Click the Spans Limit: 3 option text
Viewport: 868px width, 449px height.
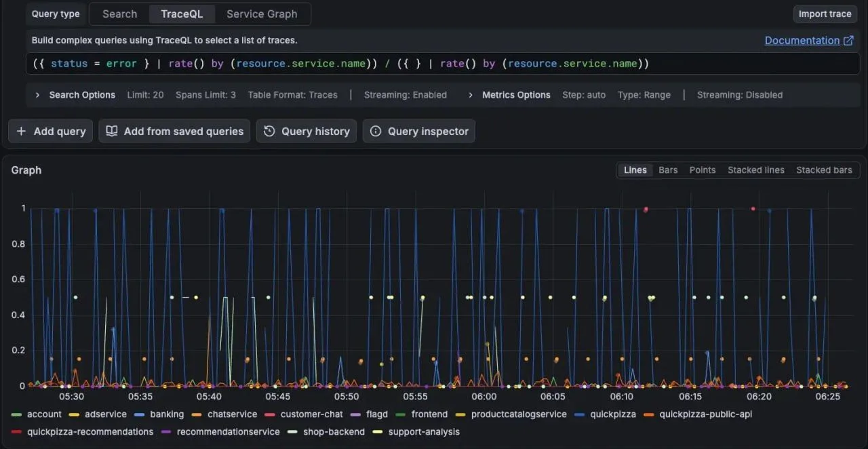pyautogui.click(x=205, y=95)
